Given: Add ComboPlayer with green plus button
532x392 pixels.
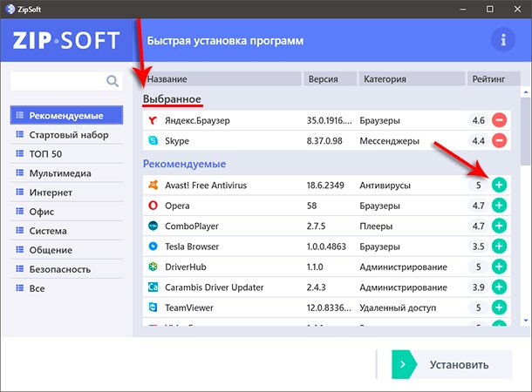Looking at the screenshot, I should [x=499, y=226].
